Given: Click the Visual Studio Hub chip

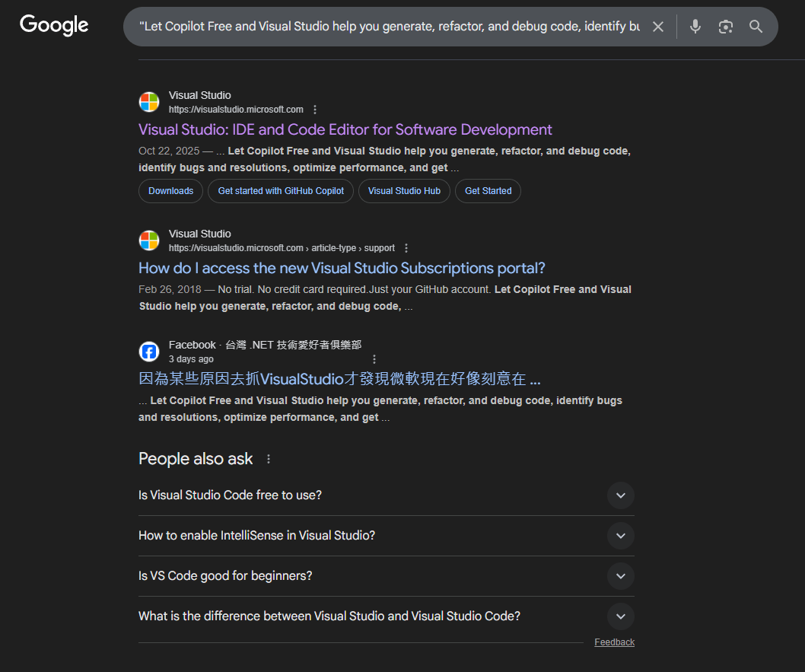Looking at the screenshot, I should click(404, 191).
